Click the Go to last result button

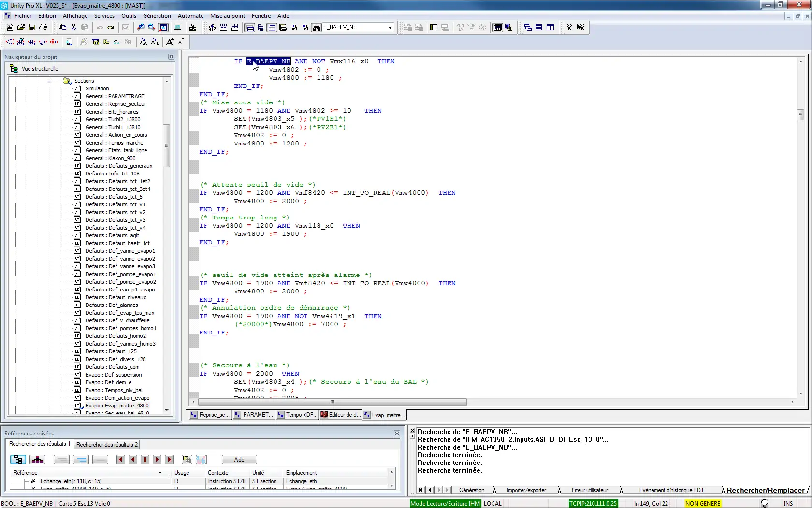[169, 460]
